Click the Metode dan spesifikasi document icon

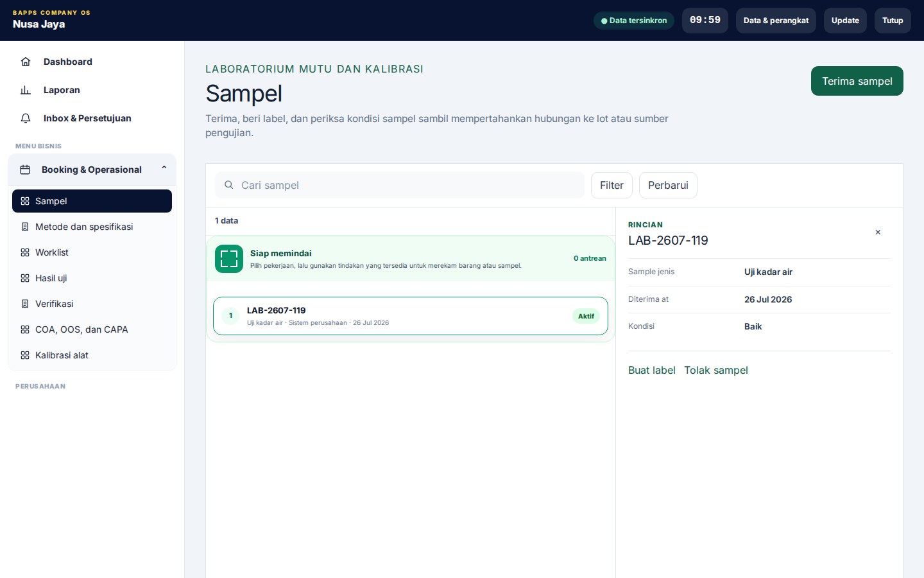(25, 227)
